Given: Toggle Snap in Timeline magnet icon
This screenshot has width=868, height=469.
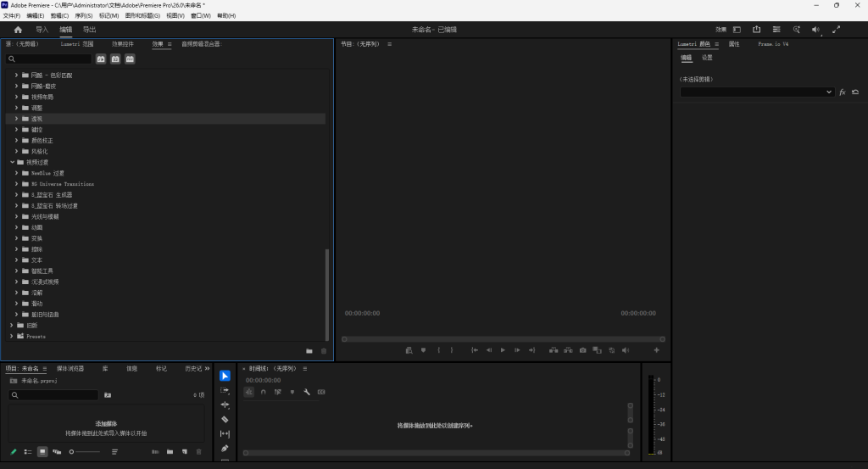Looking at the screenshot, I should [264, 392].
